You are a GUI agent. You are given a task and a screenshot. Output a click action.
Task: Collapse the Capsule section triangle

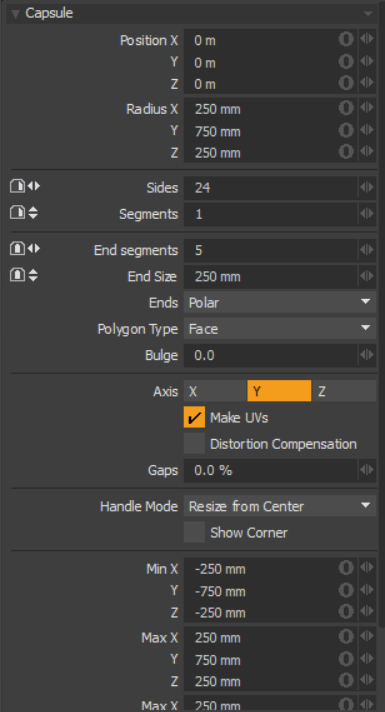(15, 14)
